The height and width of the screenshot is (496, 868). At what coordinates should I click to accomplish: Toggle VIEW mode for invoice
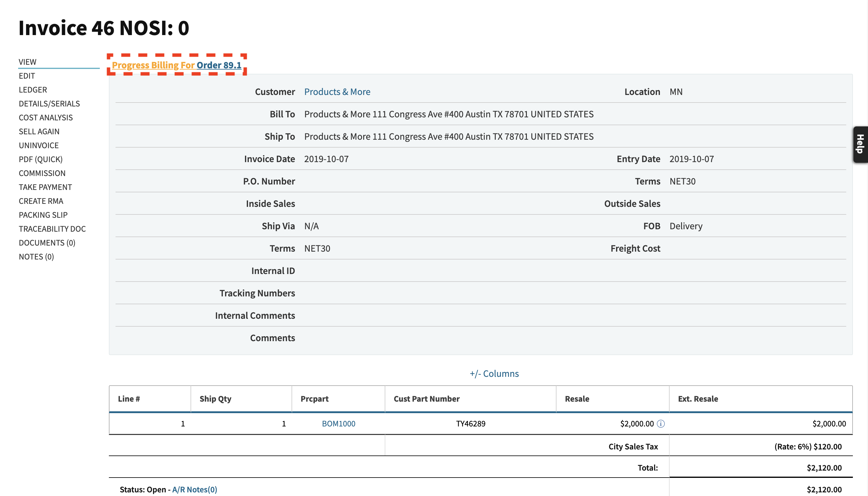28,61
